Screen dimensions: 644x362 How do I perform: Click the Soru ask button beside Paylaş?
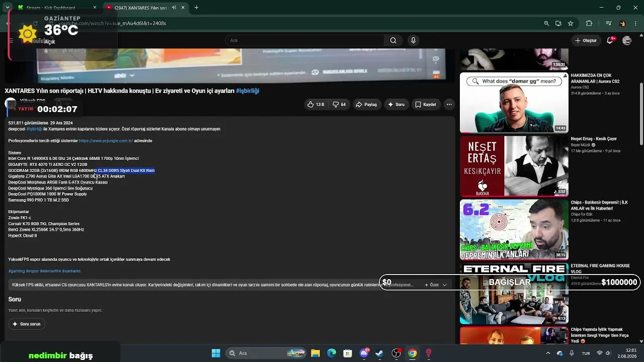(396, 105)
